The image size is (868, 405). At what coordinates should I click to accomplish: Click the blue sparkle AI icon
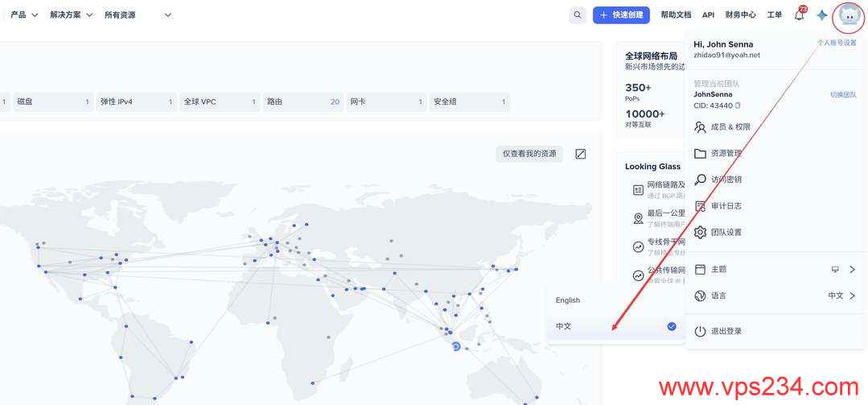(821, 15)
